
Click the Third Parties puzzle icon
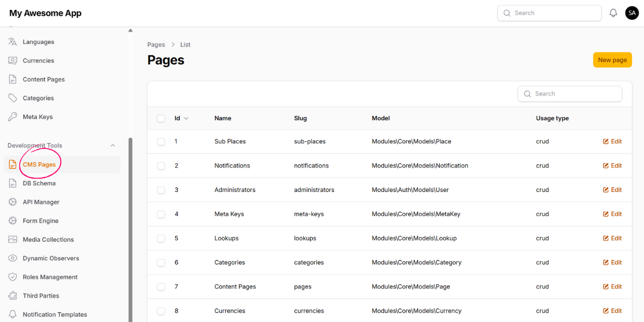(x=13, y=296)
